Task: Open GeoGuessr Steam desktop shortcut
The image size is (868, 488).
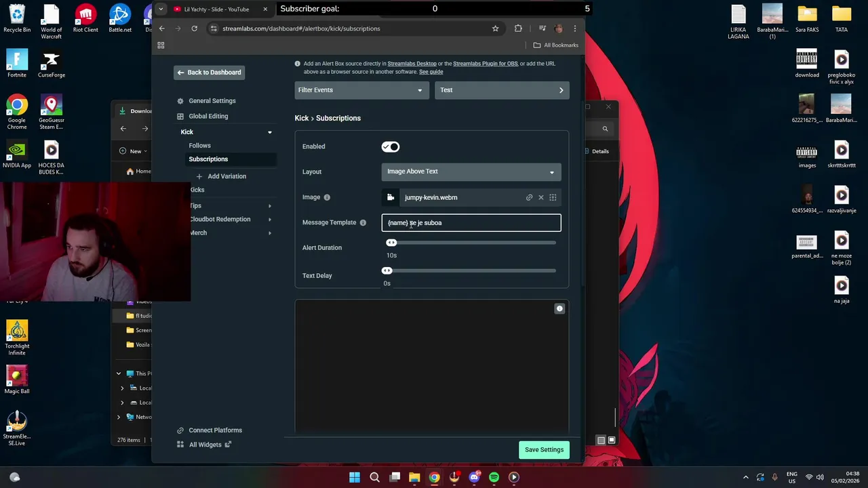Action: tap(52, 113)
